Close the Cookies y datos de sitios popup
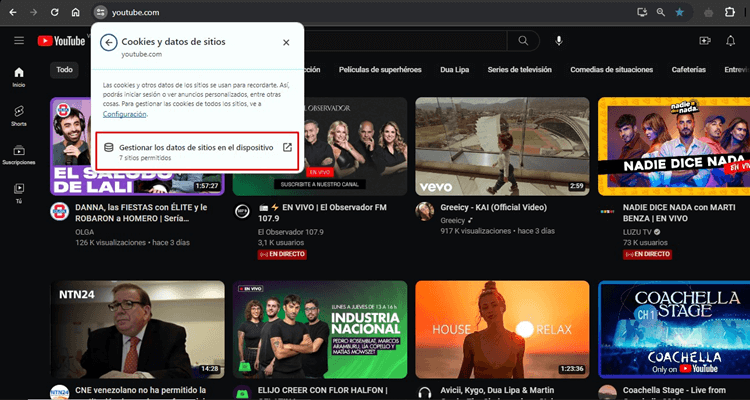 [286, 43]
